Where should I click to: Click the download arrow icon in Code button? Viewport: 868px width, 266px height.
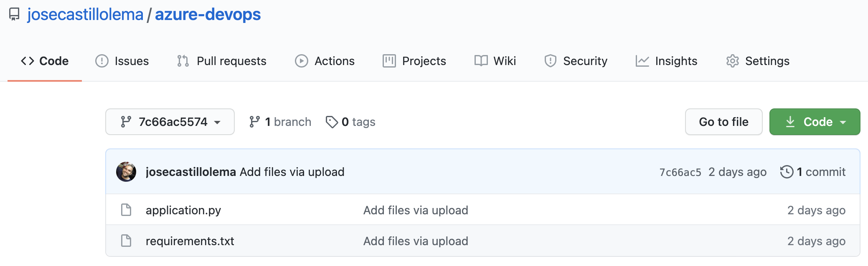pyautogui.click(x=790, y=122)
